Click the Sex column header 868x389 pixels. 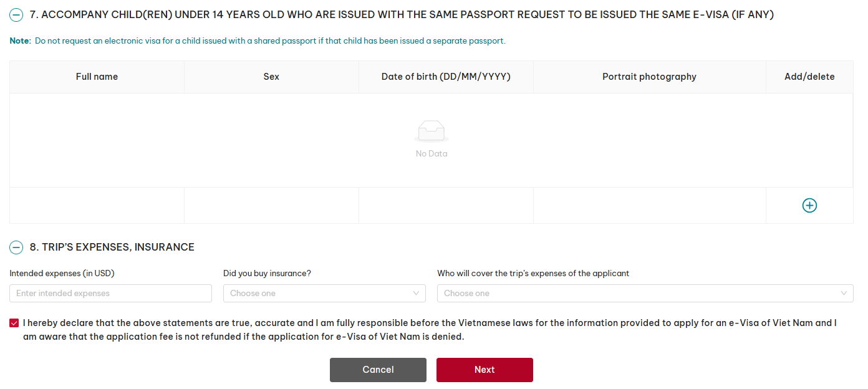click(271, 77)
